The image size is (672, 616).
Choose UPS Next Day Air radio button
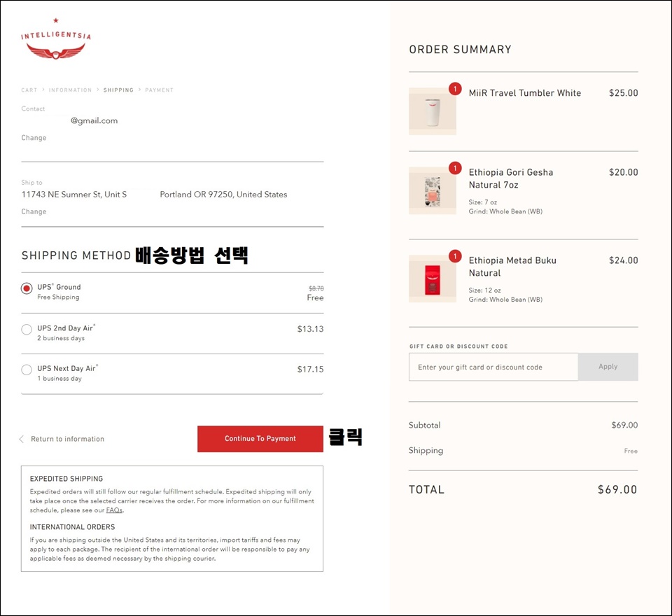pyautogui.click(x=27, y=370)
